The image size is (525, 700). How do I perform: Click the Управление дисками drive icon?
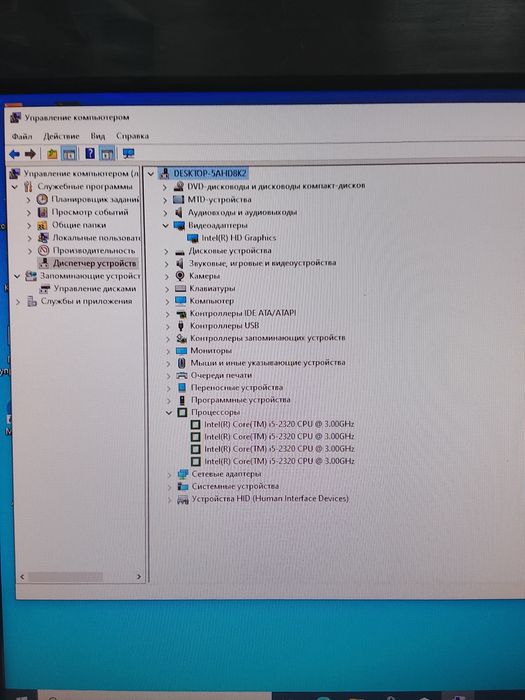tap(45, 289)
